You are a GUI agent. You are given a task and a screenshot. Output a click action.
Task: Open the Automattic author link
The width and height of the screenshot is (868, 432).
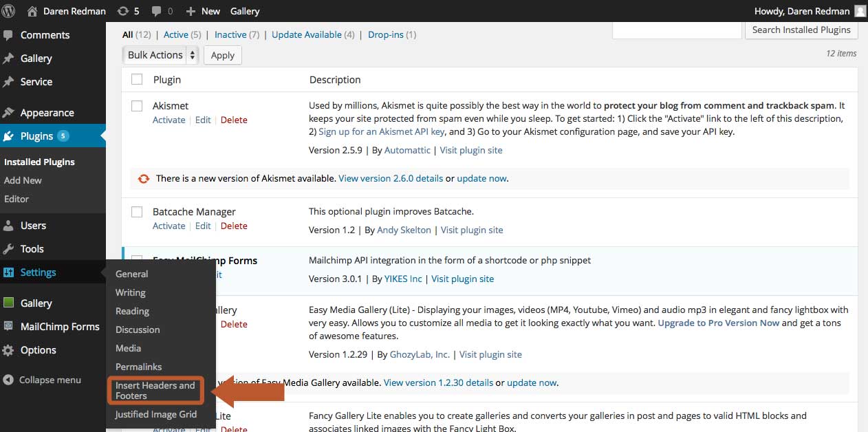tap(407, 150)
